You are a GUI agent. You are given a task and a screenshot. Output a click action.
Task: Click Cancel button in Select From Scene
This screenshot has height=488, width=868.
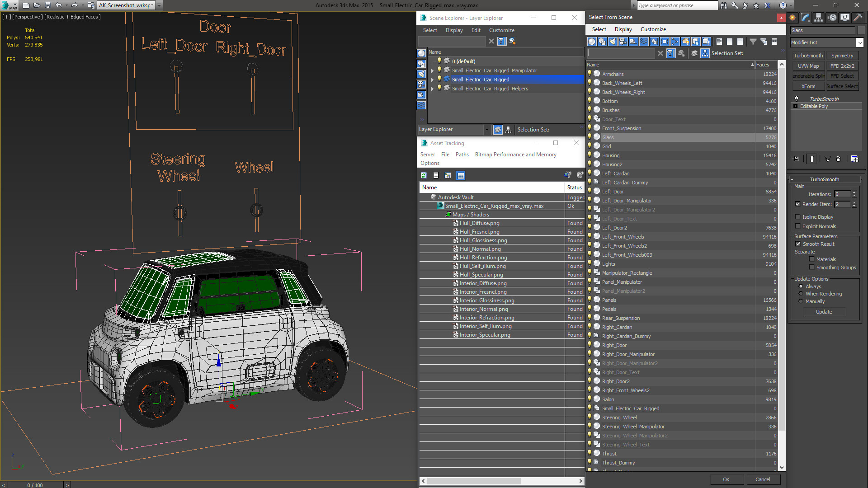coord(763,479)
